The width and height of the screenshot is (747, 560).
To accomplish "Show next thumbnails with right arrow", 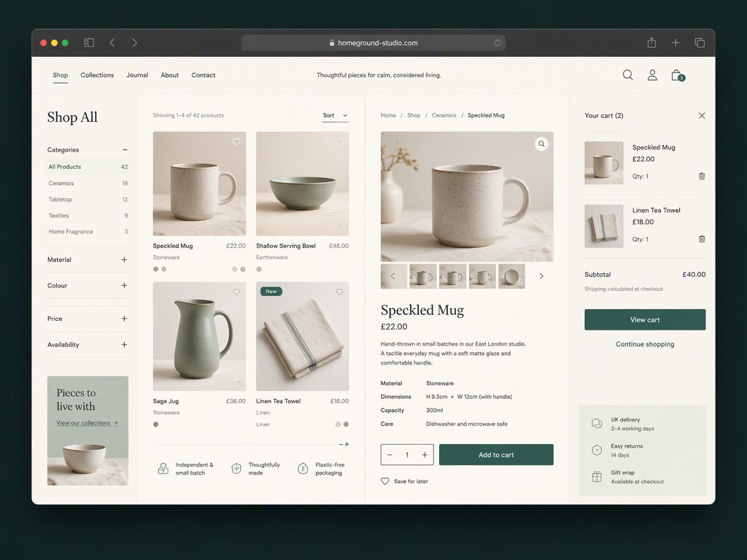I will (x=541, y=276).
